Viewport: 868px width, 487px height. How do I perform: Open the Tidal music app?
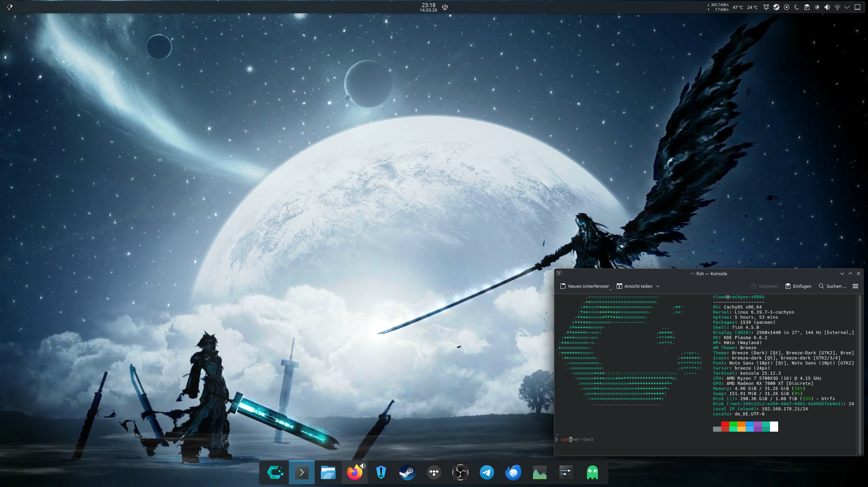(434, 472)
